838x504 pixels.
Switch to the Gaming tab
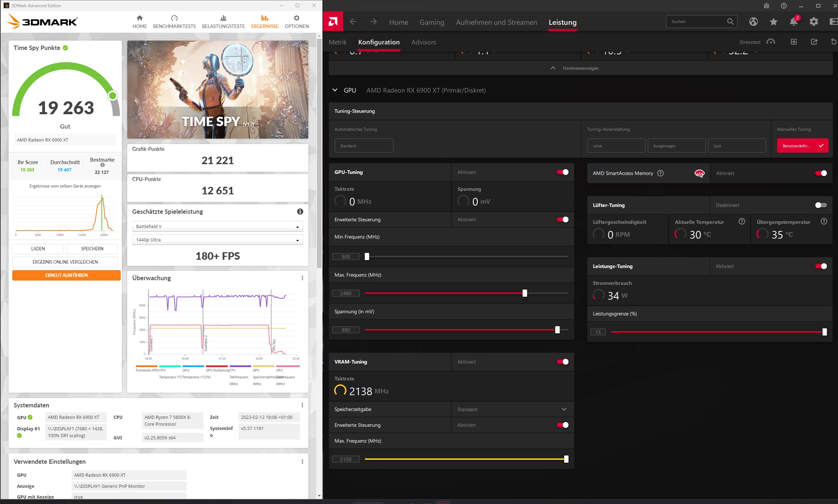[432, 22]
